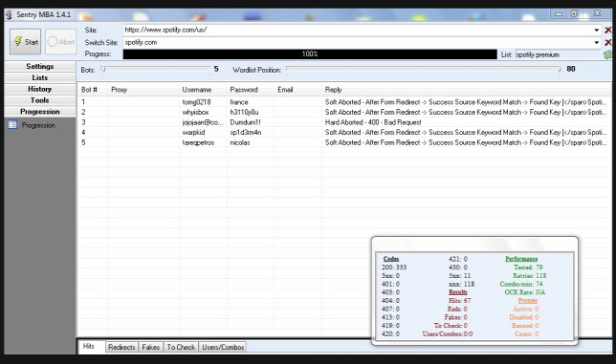Open the Lists sidebar section
Viewport: 616px width, 364px height.
(x=39, y=77)
